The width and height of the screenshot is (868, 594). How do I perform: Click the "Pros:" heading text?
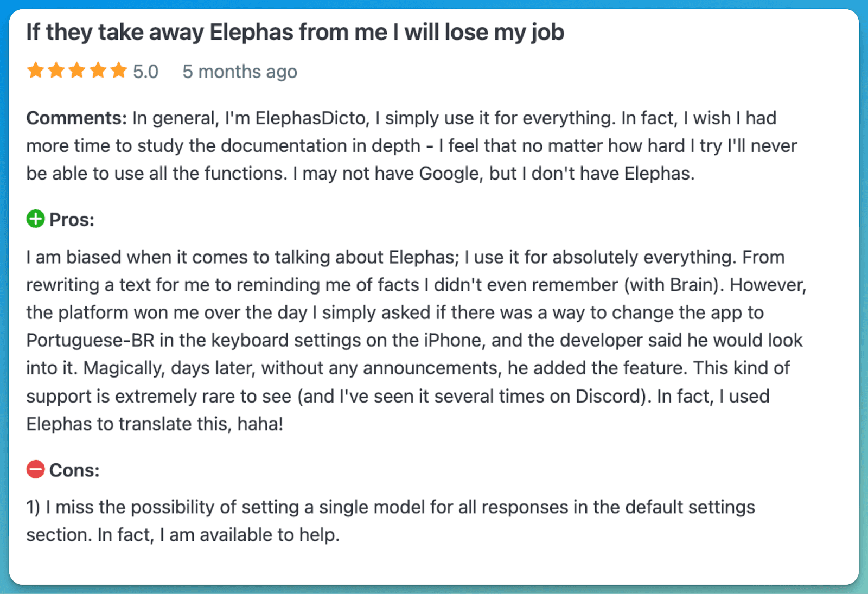pos(72,220)
